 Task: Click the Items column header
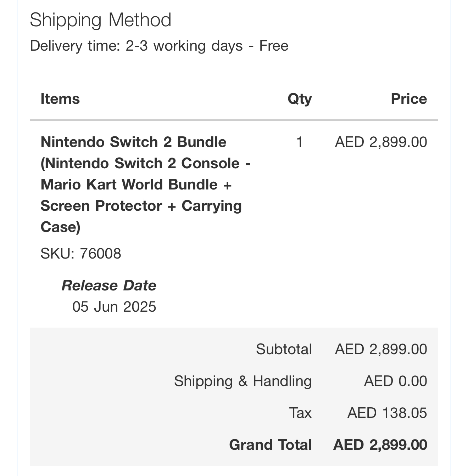point(60,99)
